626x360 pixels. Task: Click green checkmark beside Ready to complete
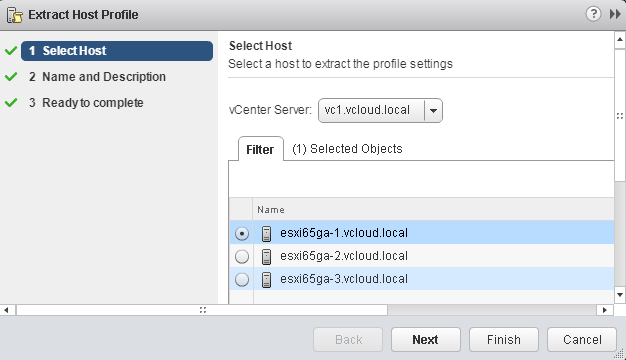(x=11, y=103)
